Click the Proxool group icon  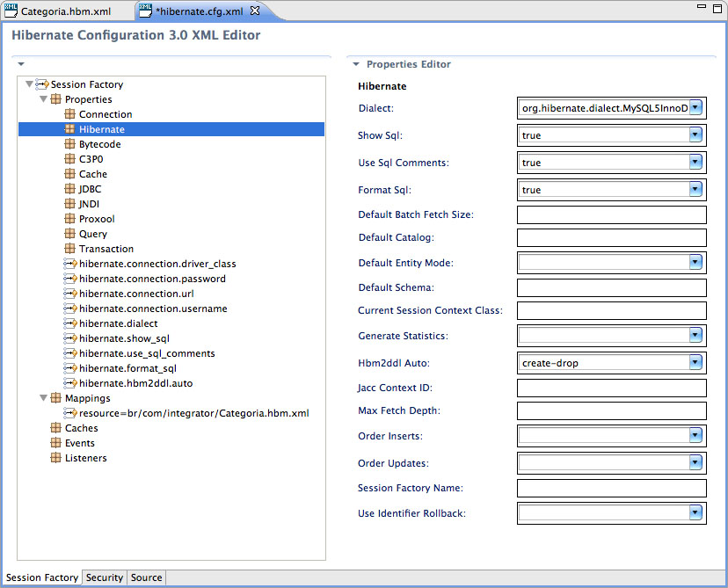pyautogui.click(x=69, y=219)
